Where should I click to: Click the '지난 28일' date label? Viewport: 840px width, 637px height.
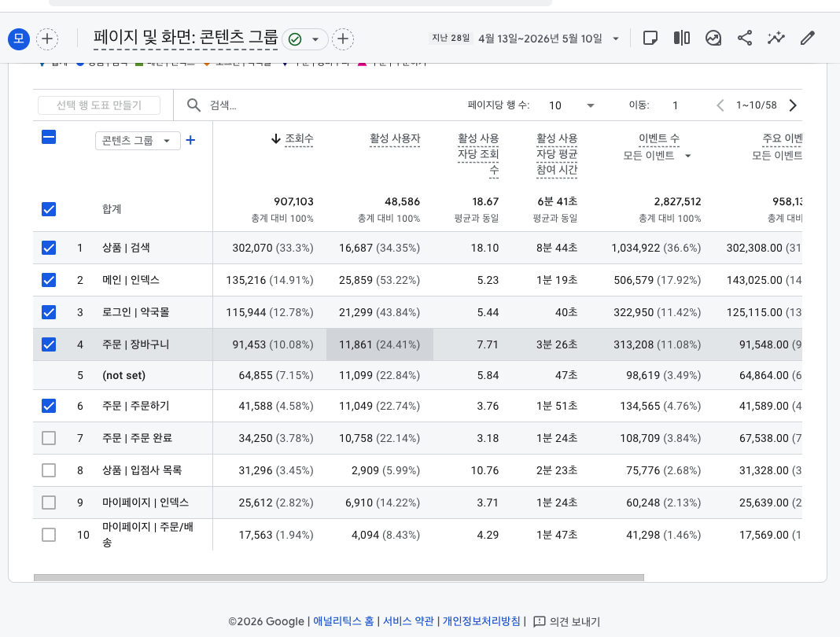451,38
